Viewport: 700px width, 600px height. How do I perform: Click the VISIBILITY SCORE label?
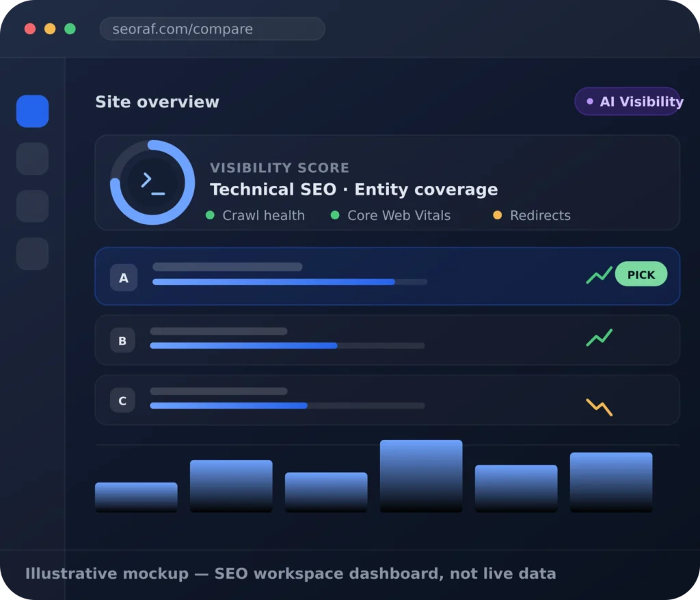(280, 168)
